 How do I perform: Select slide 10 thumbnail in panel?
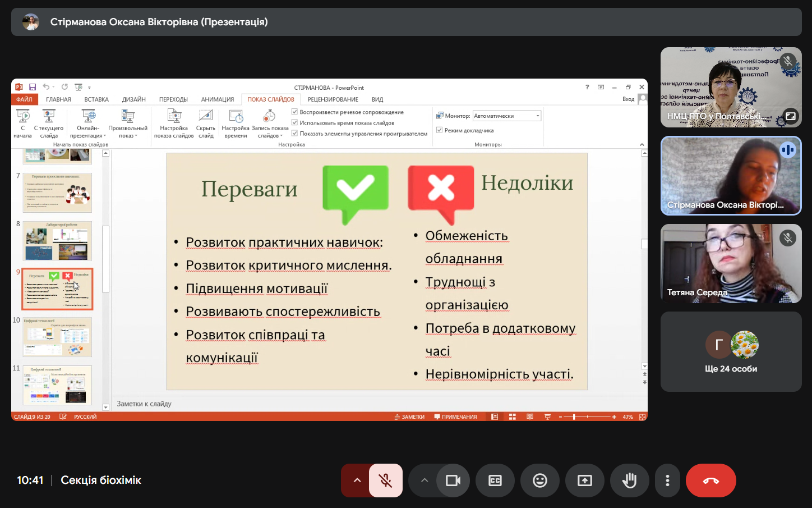(57, 337)
